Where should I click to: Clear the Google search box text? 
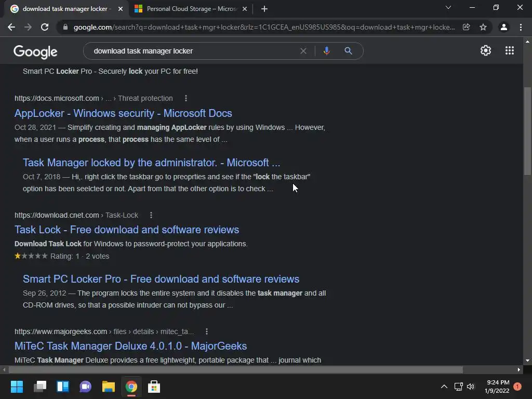303,51
